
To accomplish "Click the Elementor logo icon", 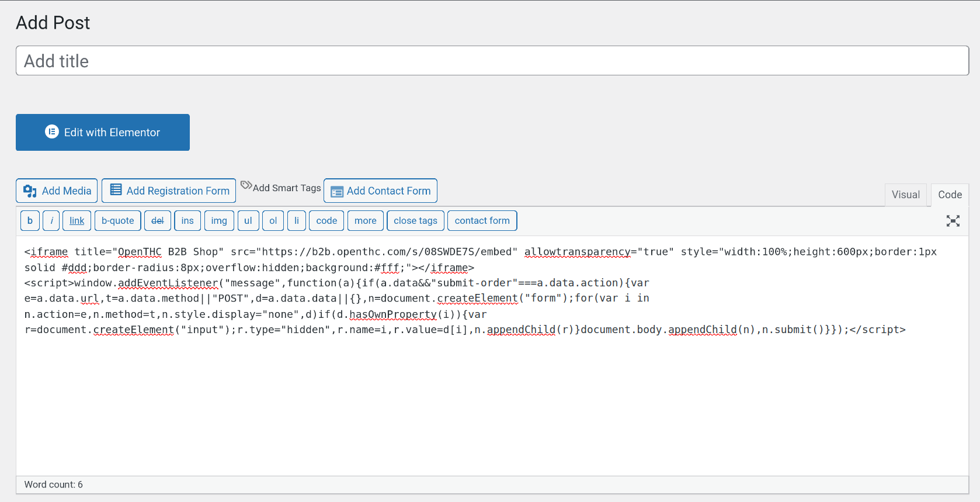I will click(x=52, y=131).
